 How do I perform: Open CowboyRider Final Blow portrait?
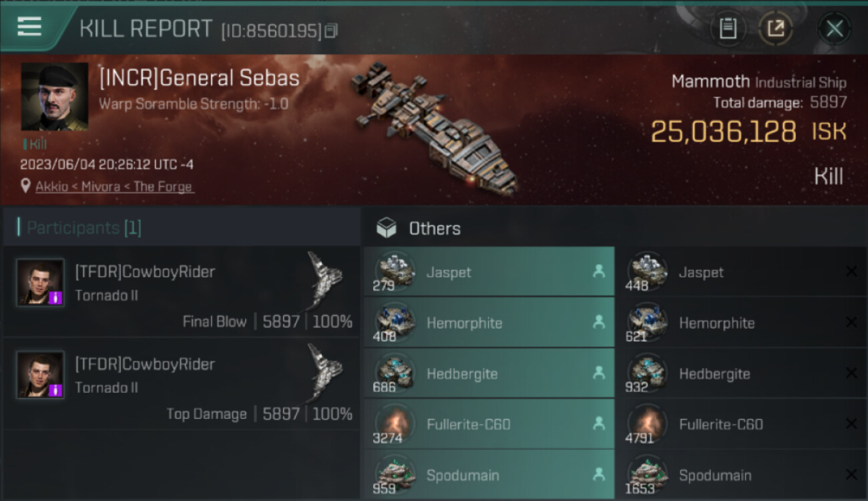pyautogui.click(x=41, y=283)
